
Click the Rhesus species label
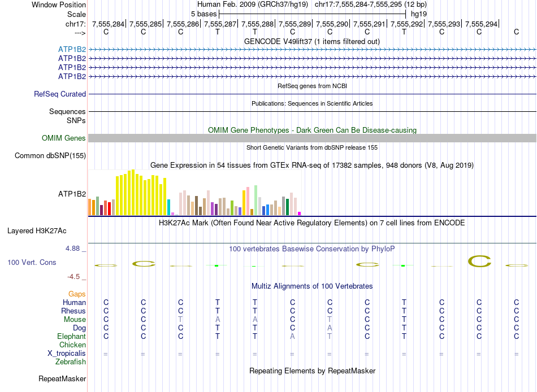tap(73, 311)
